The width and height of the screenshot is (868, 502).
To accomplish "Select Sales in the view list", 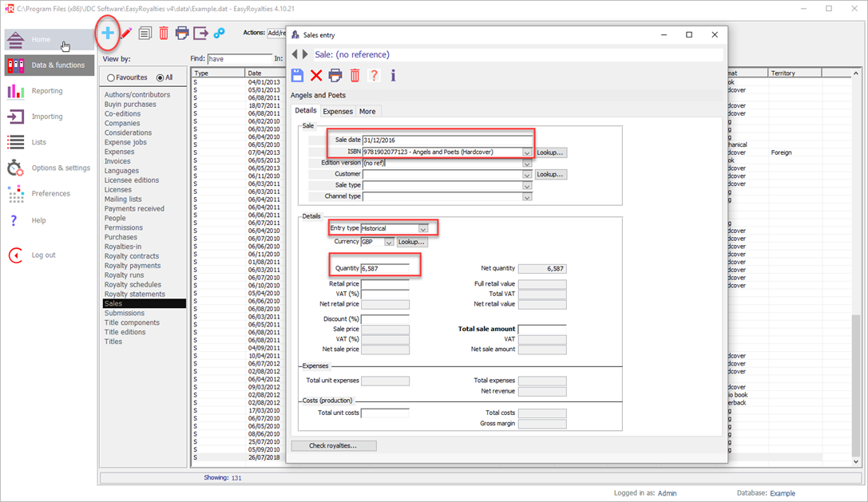I will pos(144,303).
